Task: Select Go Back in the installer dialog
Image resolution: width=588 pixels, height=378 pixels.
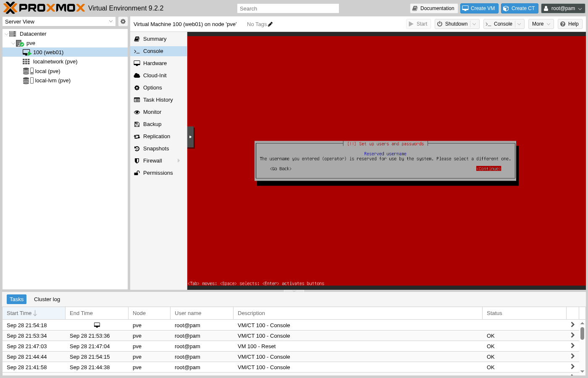Action: pyautogui.click(x=281, y=169)
